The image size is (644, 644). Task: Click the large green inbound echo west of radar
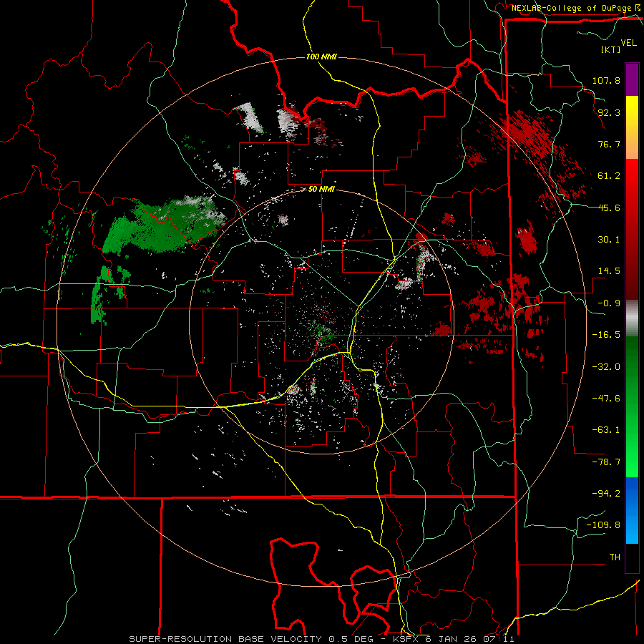165,226
